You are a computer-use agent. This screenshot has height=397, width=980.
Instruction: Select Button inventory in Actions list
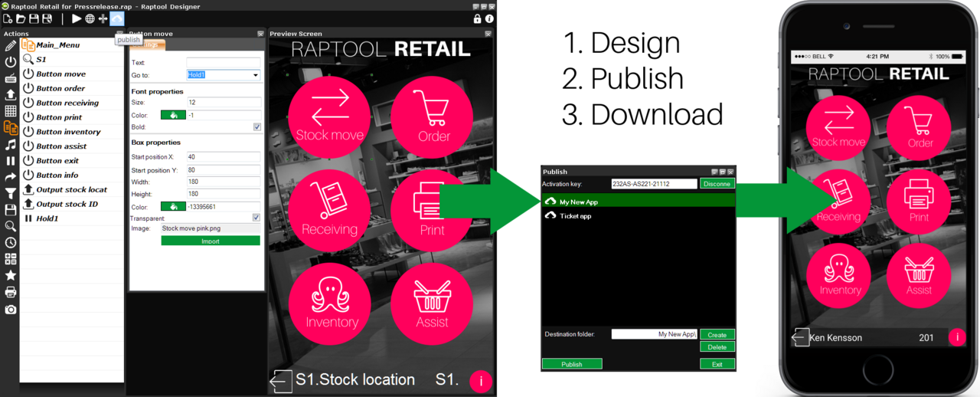click(72, 132)
